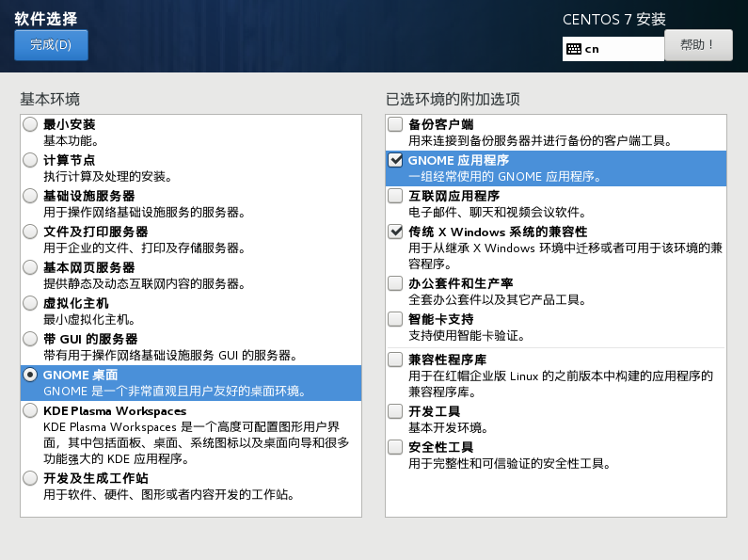Uncheck the GNOME 应用程序 add-on

(x=395, y=160)
